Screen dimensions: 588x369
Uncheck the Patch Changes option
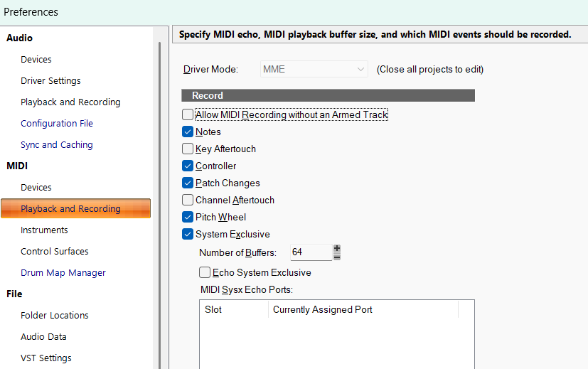(188, 183)
